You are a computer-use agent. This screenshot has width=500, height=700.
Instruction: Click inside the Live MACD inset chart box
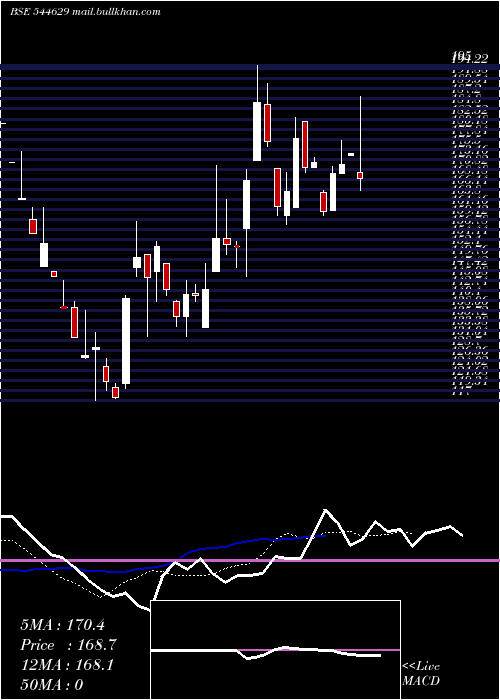pyautogui.click(x=275, y=650)
